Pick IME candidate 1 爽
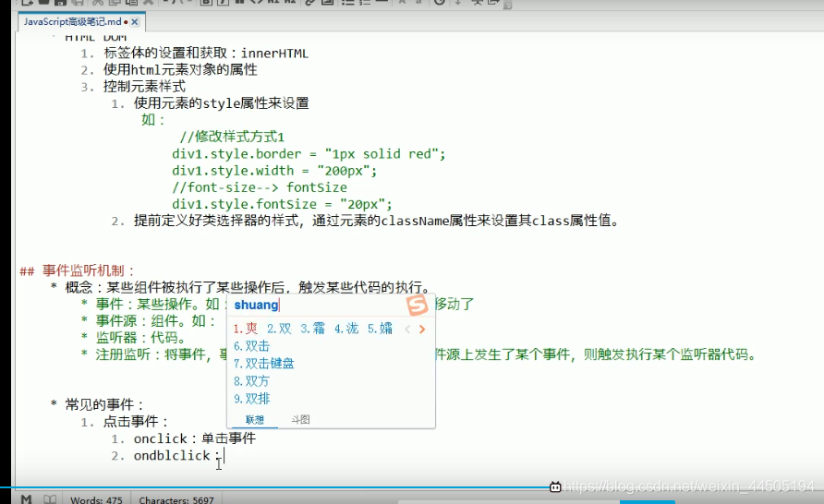 point(246,329)
